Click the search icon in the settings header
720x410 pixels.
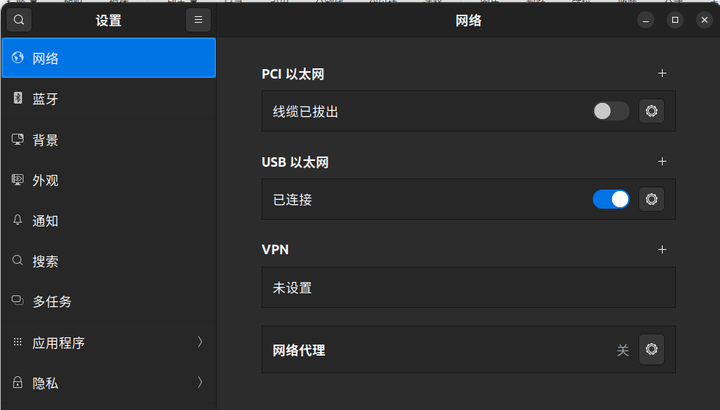[x=19, y=20]
